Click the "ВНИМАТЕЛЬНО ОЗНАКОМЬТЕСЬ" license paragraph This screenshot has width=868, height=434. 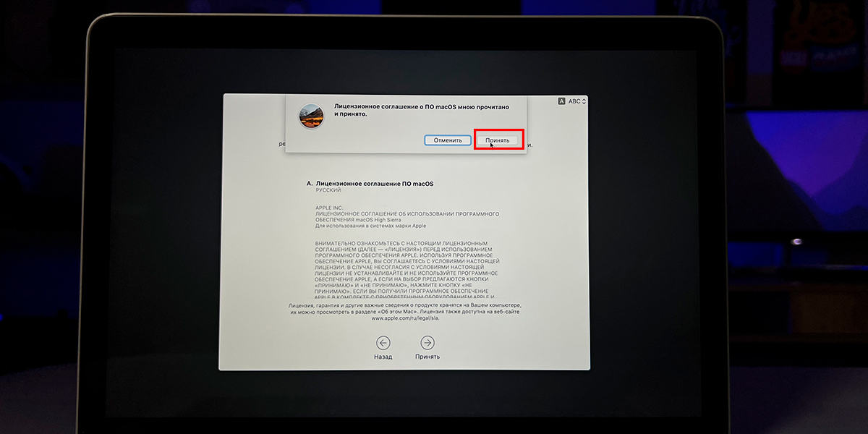pos(405,268)
